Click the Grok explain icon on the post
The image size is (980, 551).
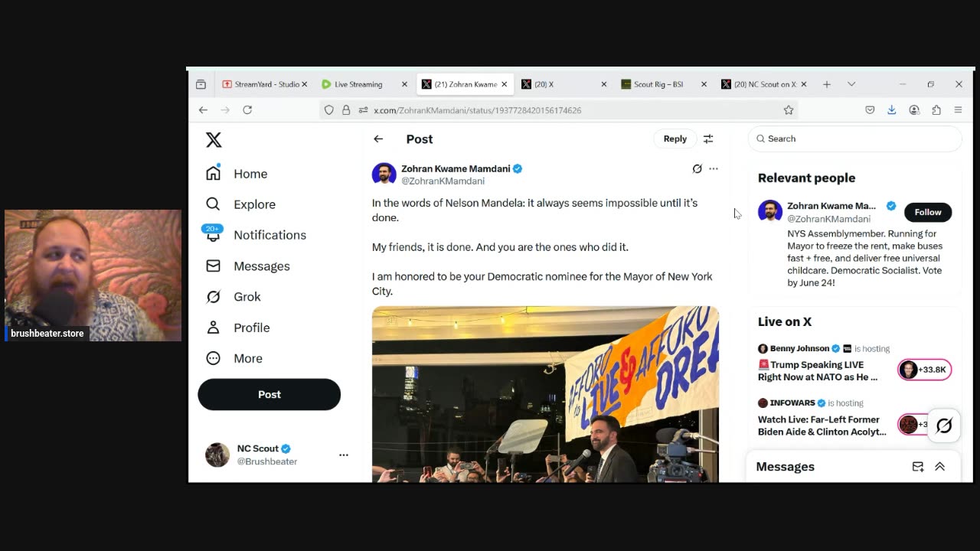697,168
